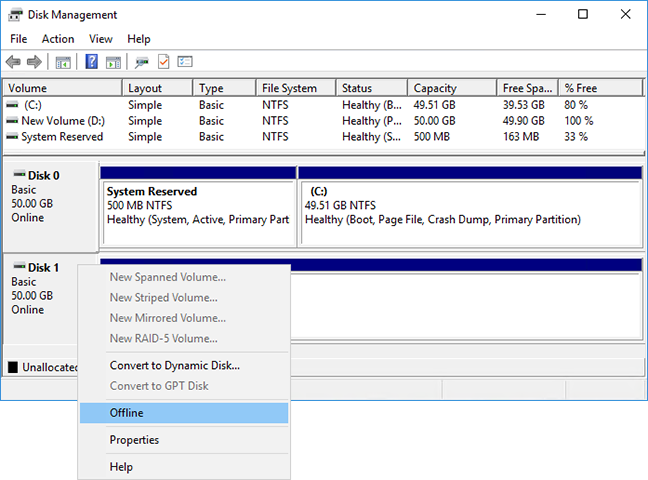Click the 39.53 GB free space cell

[524, 105]
